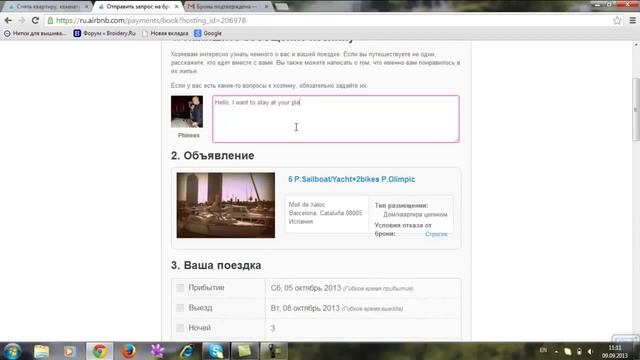This screenshot has height=360, width=640.
Task: Click the 'Вт, 08 октябрь 2013' departure date
Action: (305, 308)
